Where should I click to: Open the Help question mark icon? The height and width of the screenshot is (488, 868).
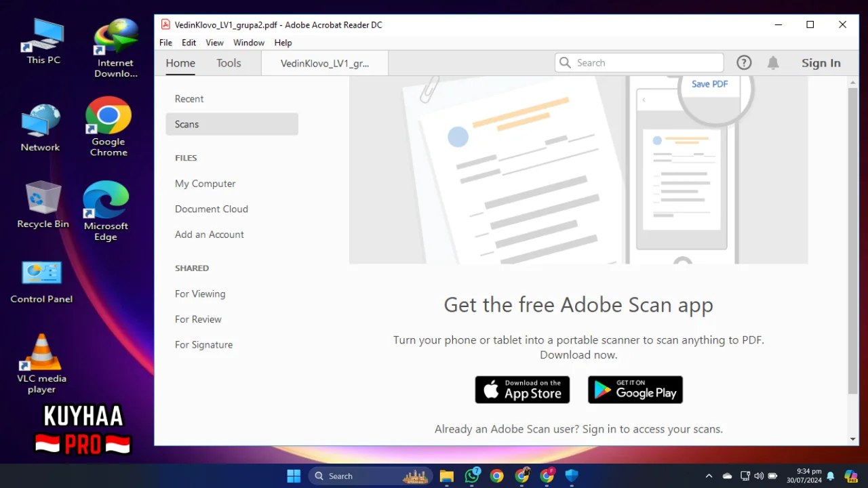[x=744, y=62]
